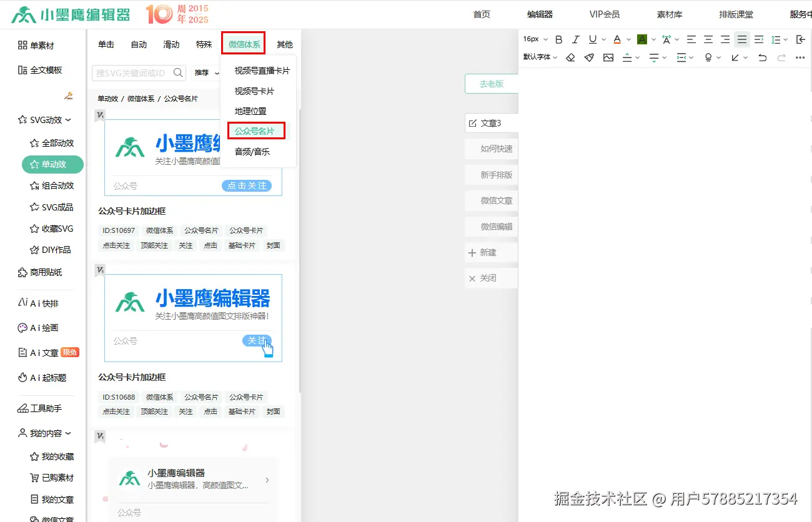
Task: Open the 推荐 sort dropdown
Action: [x=207, y=73]
